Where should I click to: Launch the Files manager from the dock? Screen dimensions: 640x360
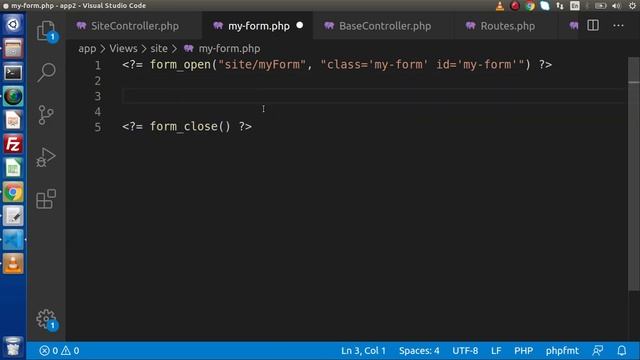point(13,49)
